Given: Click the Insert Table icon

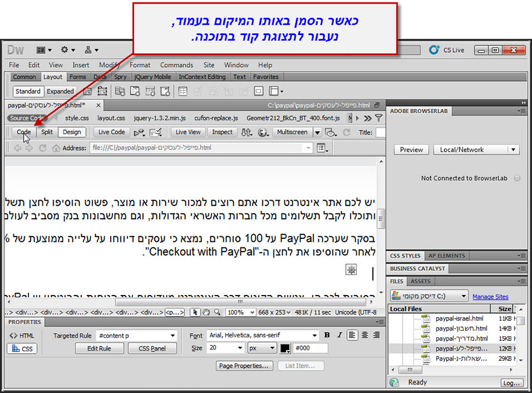Looking at the screenshot, I should pyautogui.click(x=183, y=91).
